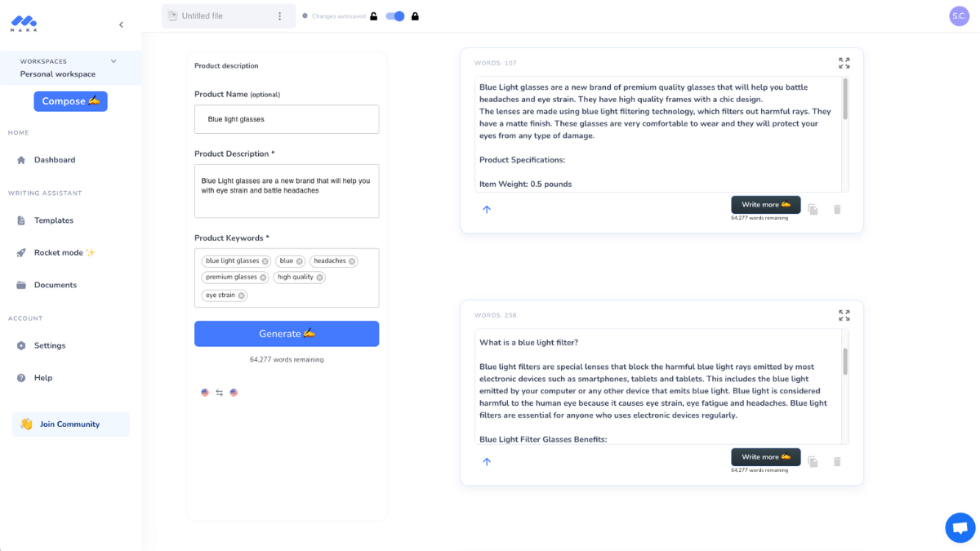Click the file icon beside Untitled file
Screen dimensions: 980x551
tap(172, 16)
